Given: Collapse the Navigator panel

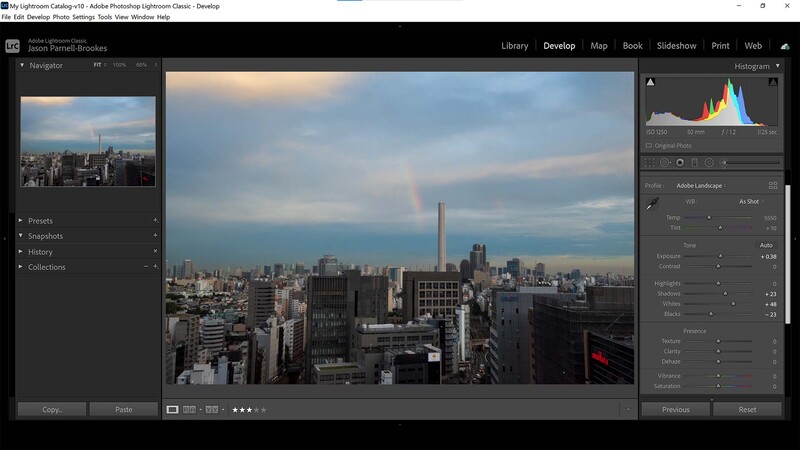Looking at the screenshot, I should point(22,65).
